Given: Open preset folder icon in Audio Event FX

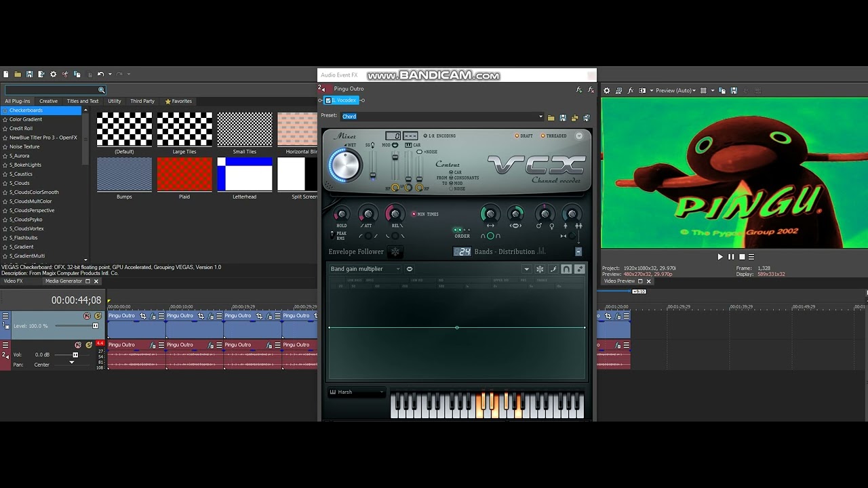Looking at the screenshot, I should tap(551, 117).
